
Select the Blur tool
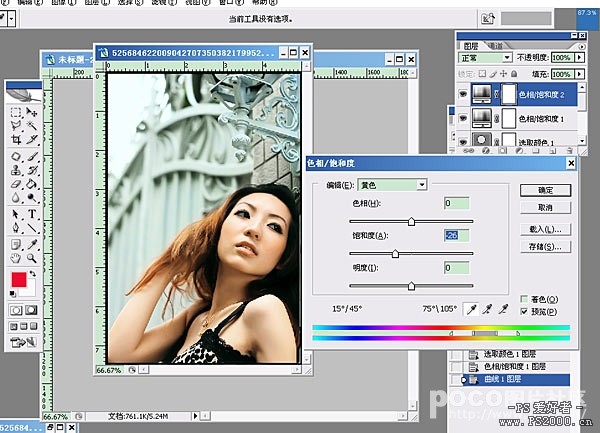16,198
